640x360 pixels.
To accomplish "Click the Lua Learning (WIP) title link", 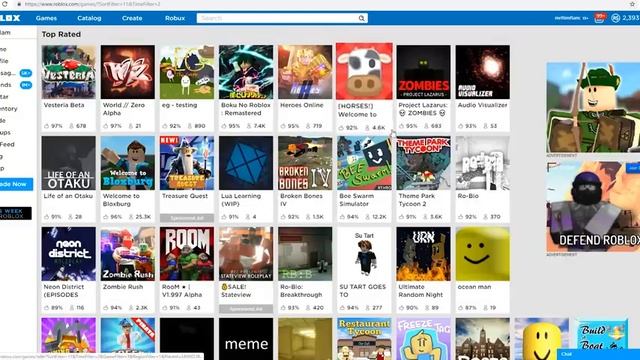I will point(241,200).
